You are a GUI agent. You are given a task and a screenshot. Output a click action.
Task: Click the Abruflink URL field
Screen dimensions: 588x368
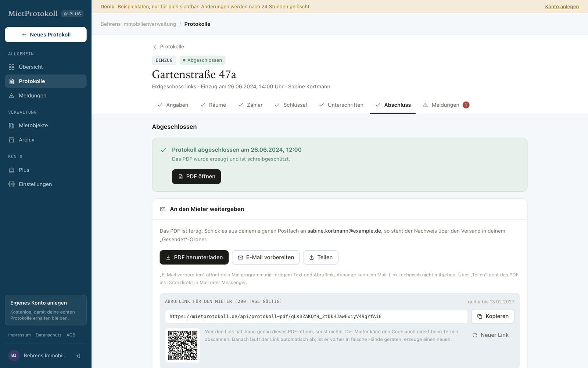pos(316,316)
